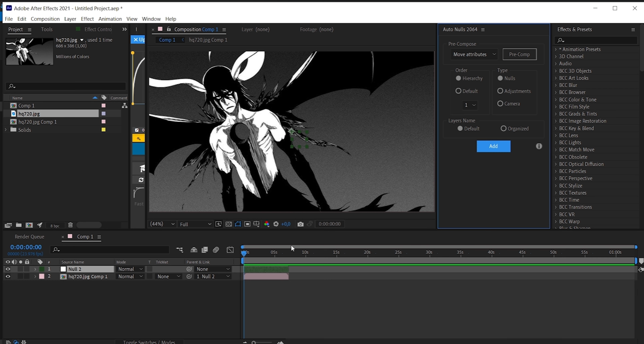Open the magnification (44%) dropdown

pyautogui.click(x=162, y=224)
